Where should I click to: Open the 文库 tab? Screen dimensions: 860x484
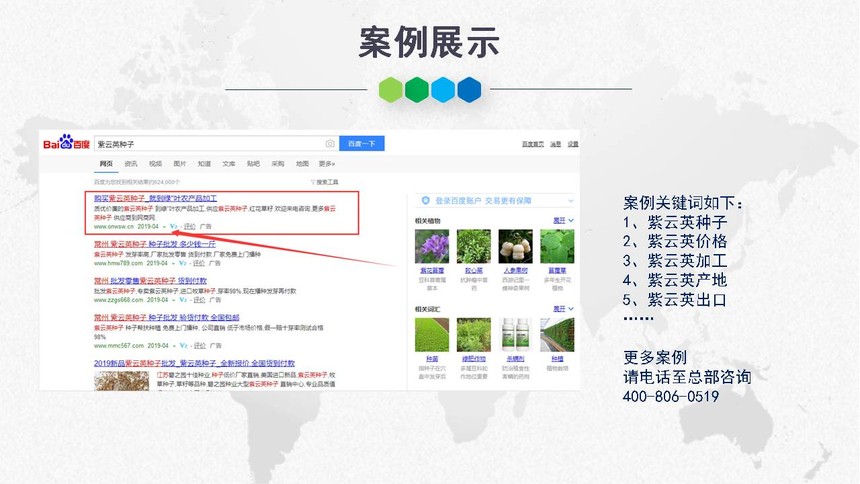coord(229,164)
